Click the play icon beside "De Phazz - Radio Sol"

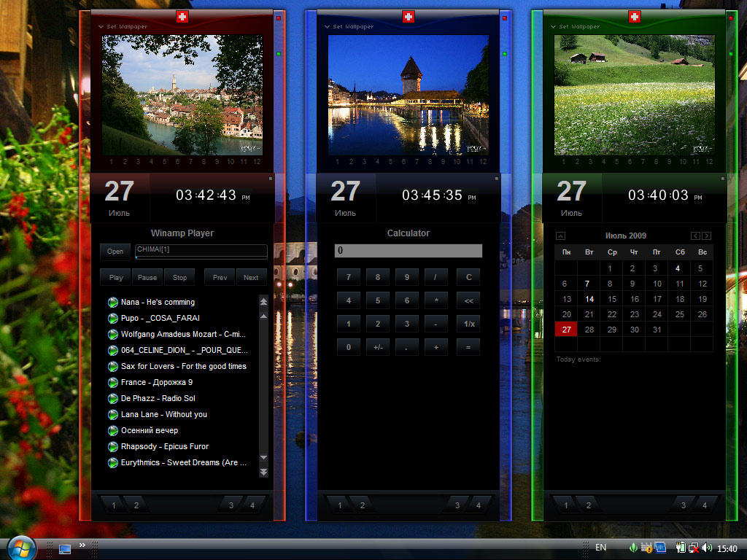click(x=112, y=398)
